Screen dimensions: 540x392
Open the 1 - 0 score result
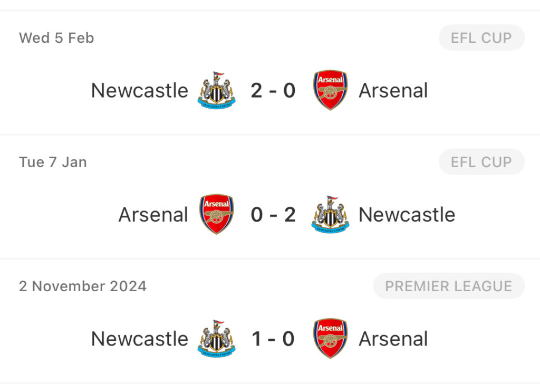coord(273,339)
